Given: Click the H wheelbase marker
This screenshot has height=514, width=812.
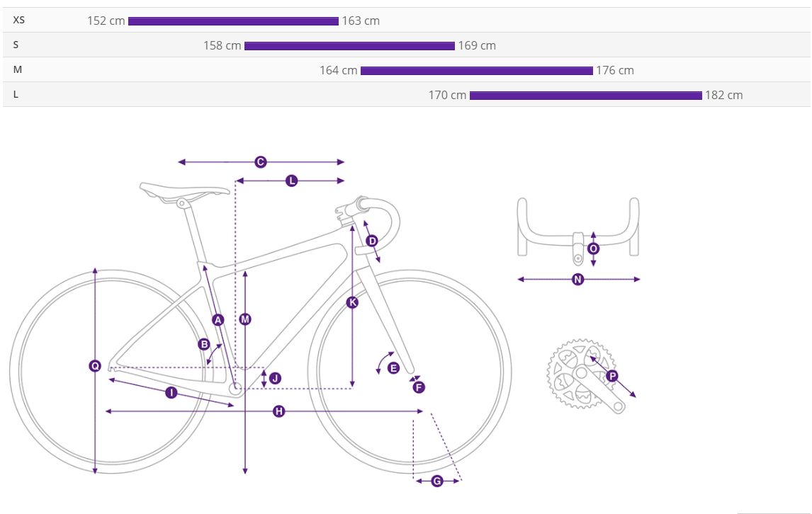Looking at the screenshot, I should (279, 411).
